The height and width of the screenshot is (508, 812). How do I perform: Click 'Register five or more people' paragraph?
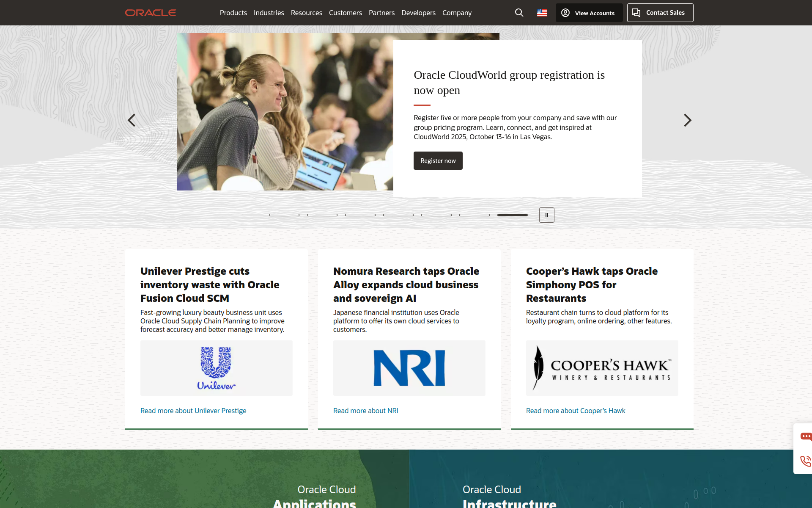point(515,127)
